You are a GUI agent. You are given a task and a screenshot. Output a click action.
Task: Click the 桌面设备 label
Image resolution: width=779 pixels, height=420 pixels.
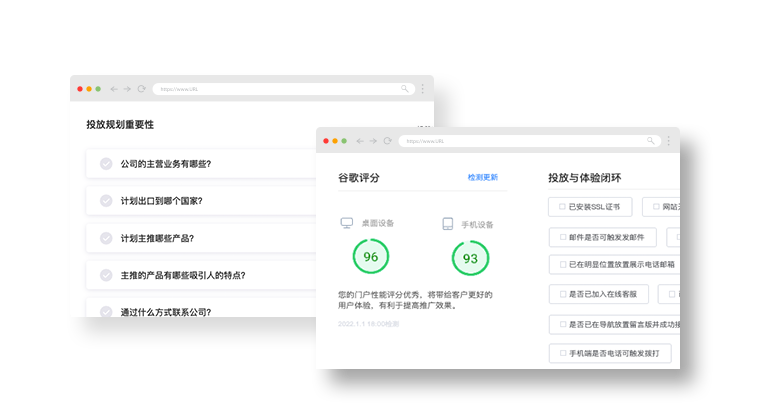378,223
